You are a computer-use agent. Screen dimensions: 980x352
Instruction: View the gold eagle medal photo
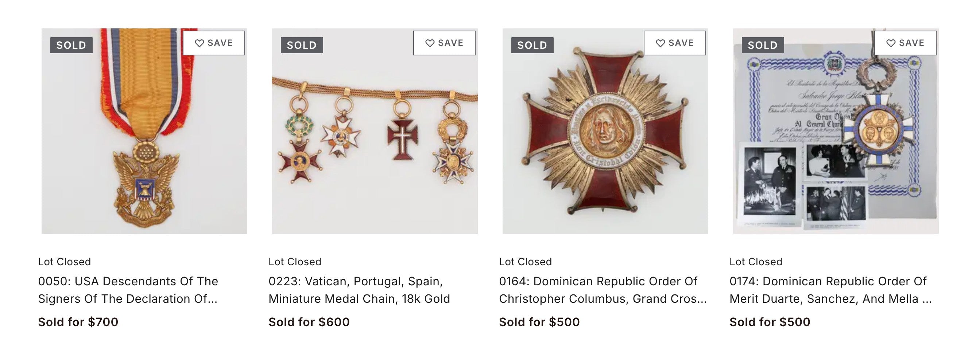coord(144,152)
